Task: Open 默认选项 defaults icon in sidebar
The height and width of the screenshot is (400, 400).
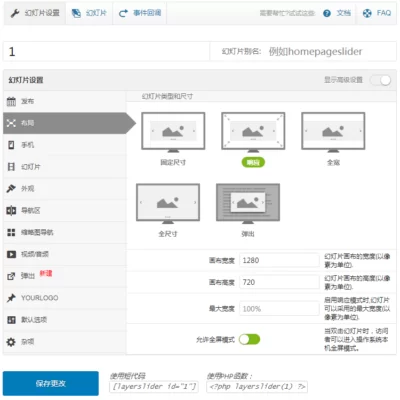Action: click(x=11, y=320)
